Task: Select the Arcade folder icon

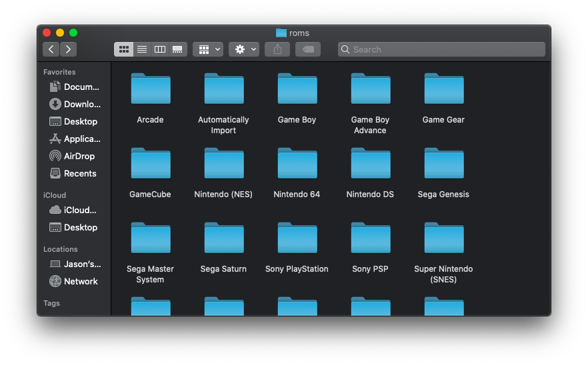Action: tap(151, 89)
